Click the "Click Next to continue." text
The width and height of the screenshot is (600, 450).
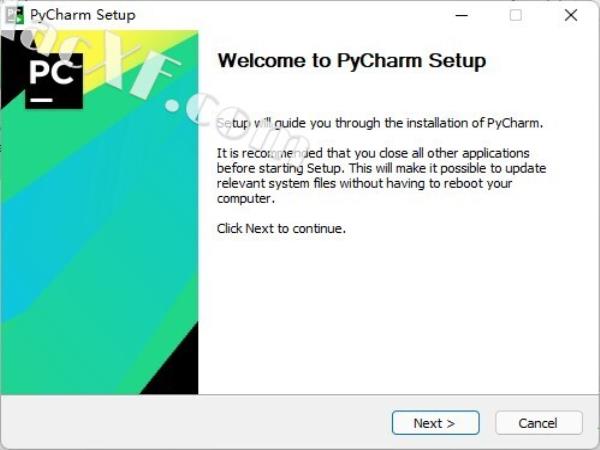[281, 228]
